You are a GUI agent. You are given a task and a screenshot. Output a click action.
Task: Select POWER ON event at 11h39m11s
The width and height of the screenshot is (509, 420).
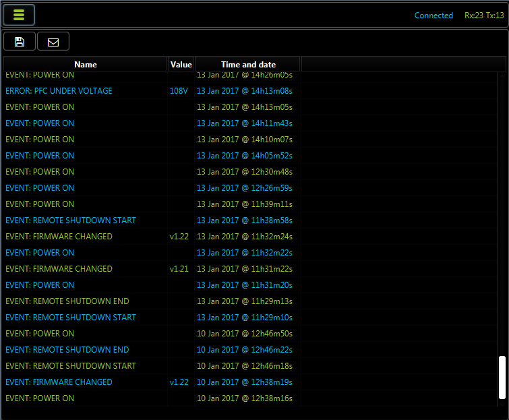(250, 204)
